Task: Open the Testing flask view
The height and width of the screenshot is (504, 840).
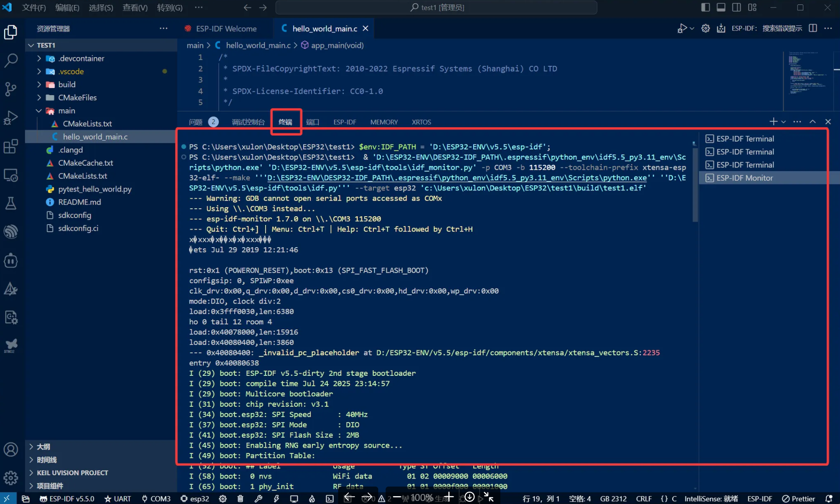Action: (10, 203)
